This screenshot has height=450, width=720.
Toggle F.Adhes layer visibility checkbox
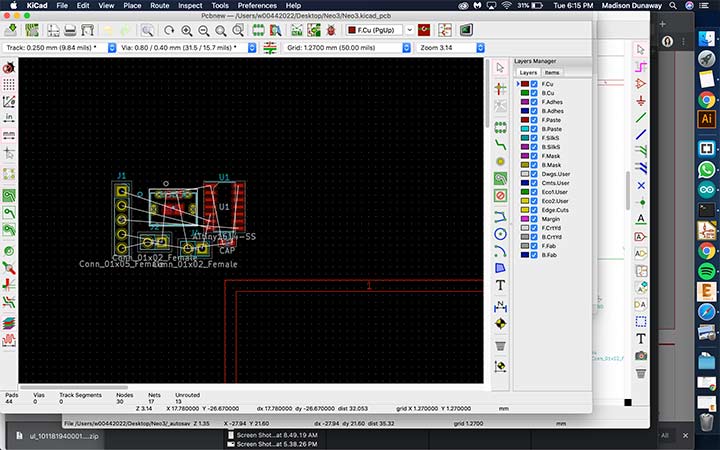coord(534,102)
